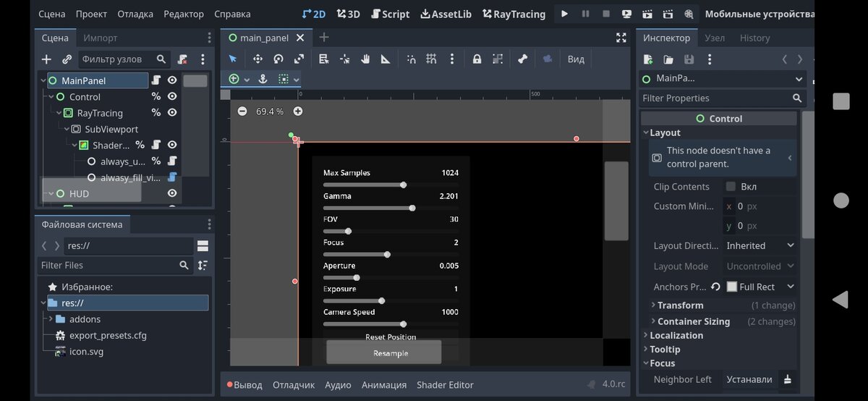Add a new node with plus icon

point(46,59)
